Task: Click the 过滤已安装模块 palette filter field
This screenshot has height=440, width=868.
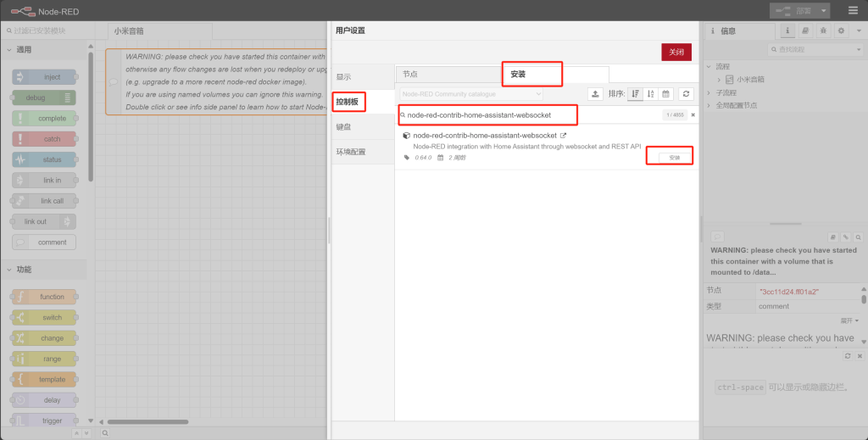Action: pos(47,31)
